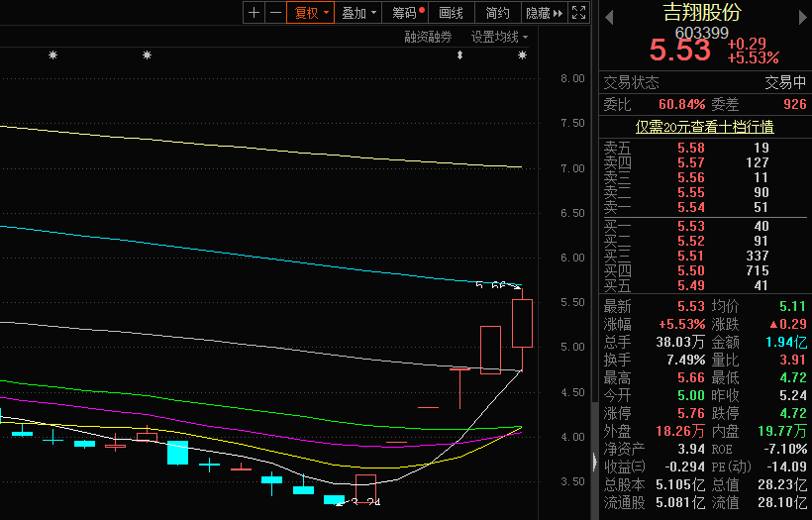Screen dimensions: 812x520
Task: Select the 买三 5.51 bid row
Action: (705, 256)
